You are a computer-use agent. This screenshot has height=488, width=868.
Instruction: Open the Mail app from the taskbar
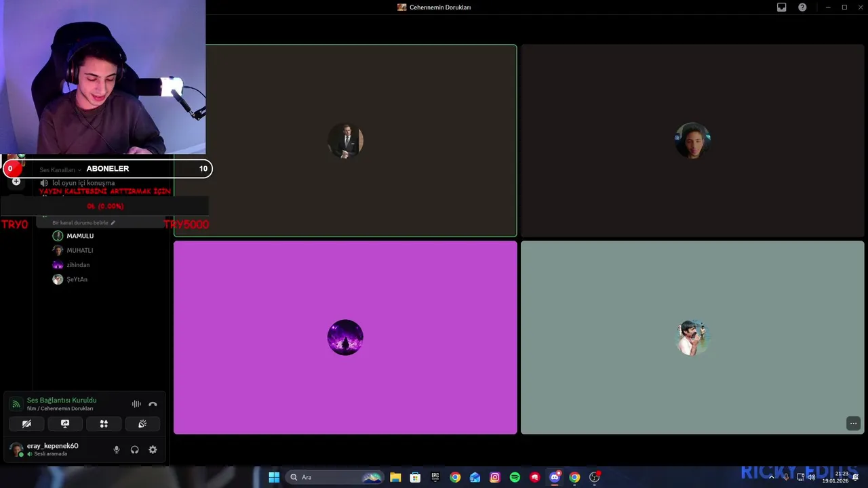pyautogui.click(x=475, y=477)
